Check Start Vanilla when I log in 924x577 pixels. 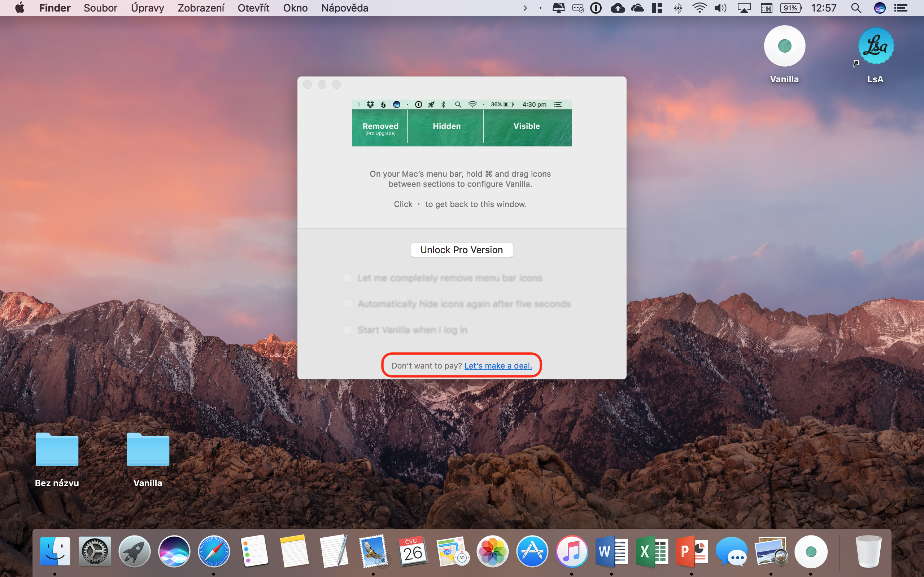coord(347,330)
